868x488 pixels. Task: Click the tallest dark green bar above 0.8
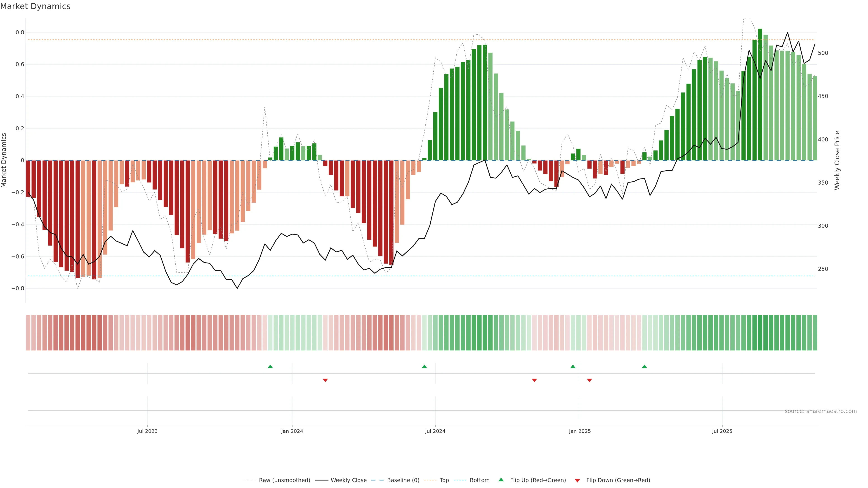click(x=760, y=94)
